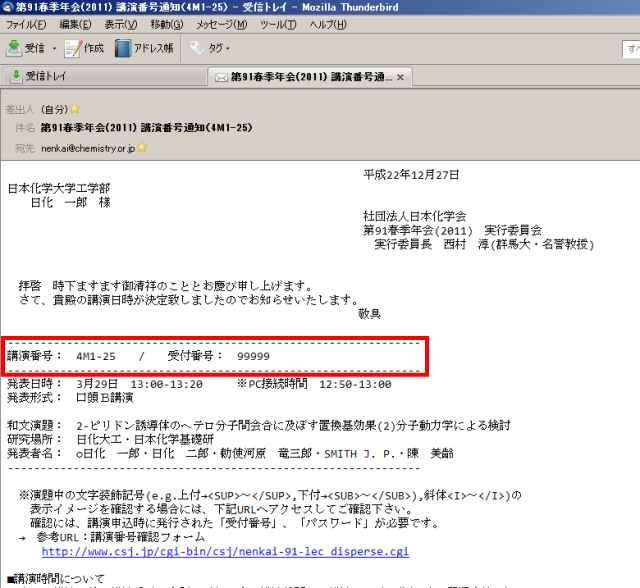This screenshot has height=588, width=640.
Task: Open the 受信 dropdown arrow
Action: 54,48
